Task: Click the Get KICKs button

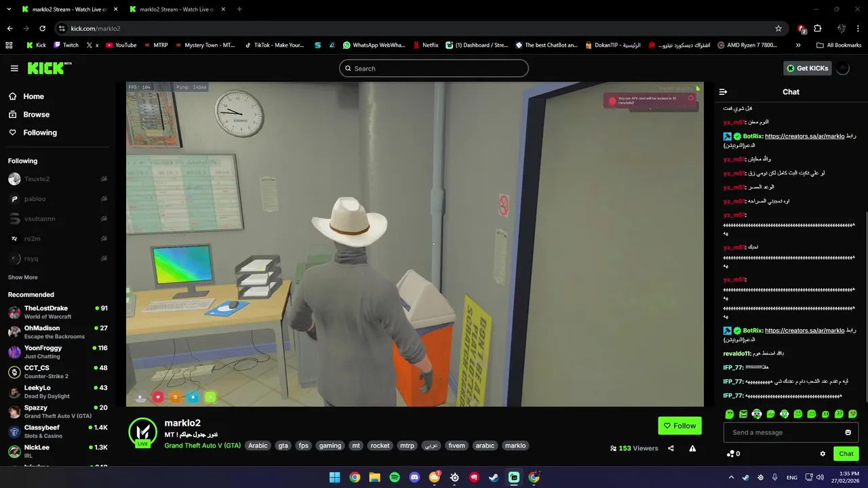Action: click(808, 68)
